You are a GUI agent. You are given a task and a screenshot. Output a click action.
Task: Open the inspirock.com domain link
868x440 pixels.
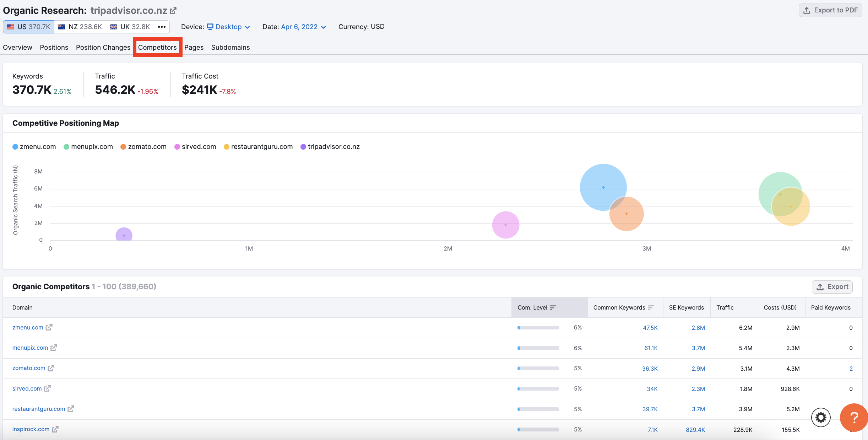click(x=31, y=429)
